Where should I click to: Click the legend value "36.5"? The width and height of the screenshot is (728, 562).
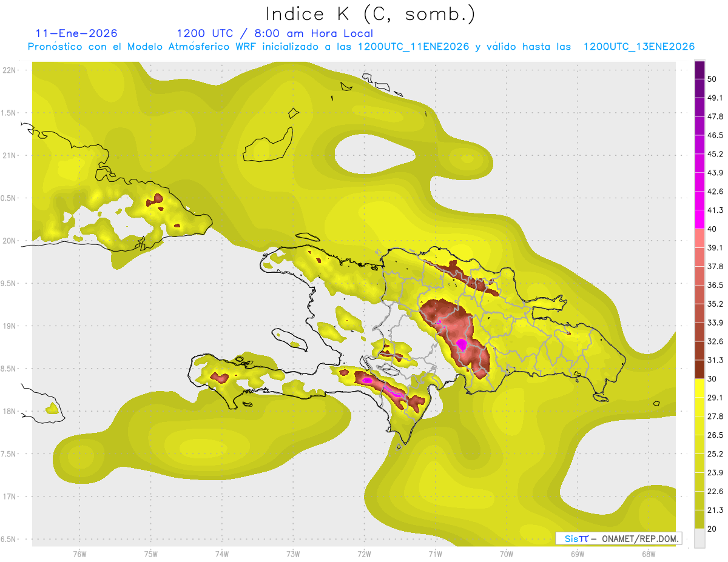[x=715, y=285]
